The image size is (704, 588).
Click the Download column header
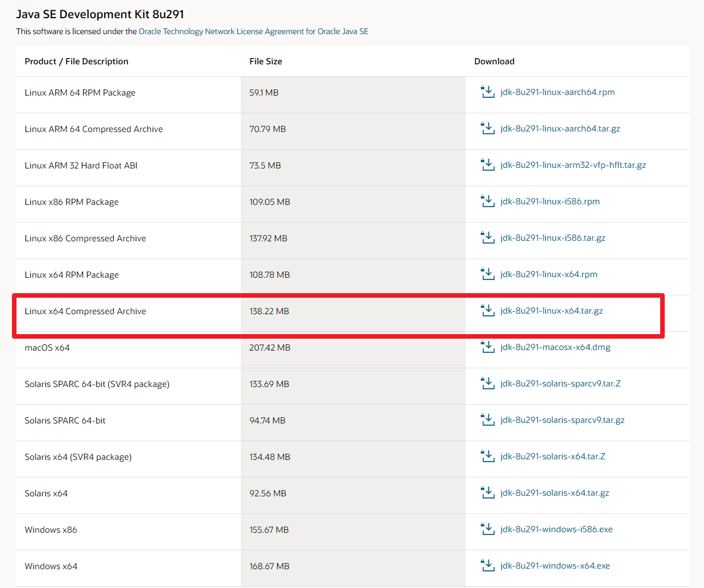[x=494, y=61]
